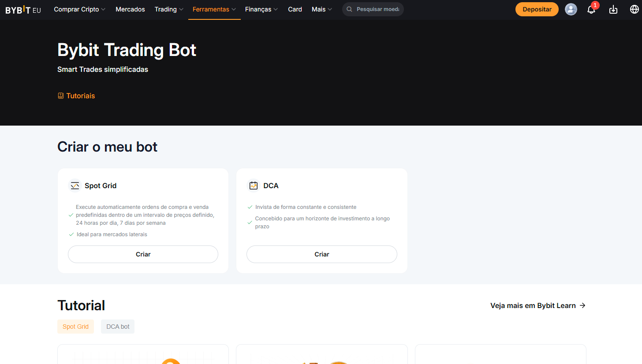Click Ideal para mercados laterais text

[112, 234]
